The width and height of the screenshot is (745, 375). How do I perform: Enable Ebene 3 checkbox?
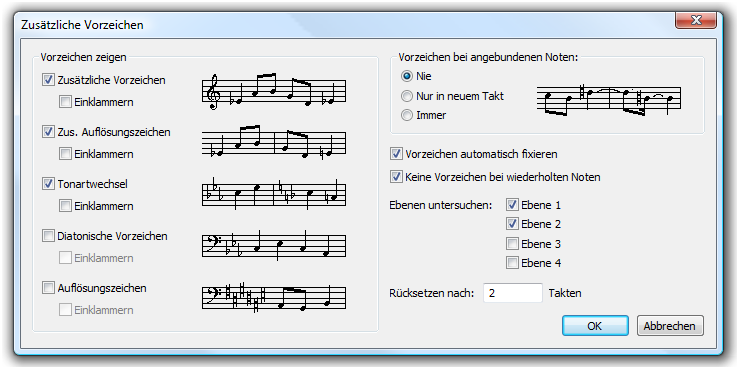(x=512, y=244)
